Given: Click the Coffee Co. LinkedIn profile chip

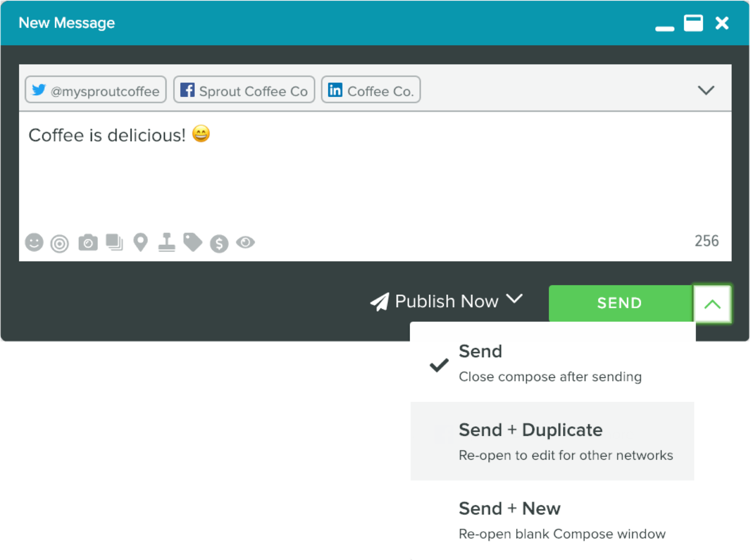Looking at the screenshot, I should point(371,90).
